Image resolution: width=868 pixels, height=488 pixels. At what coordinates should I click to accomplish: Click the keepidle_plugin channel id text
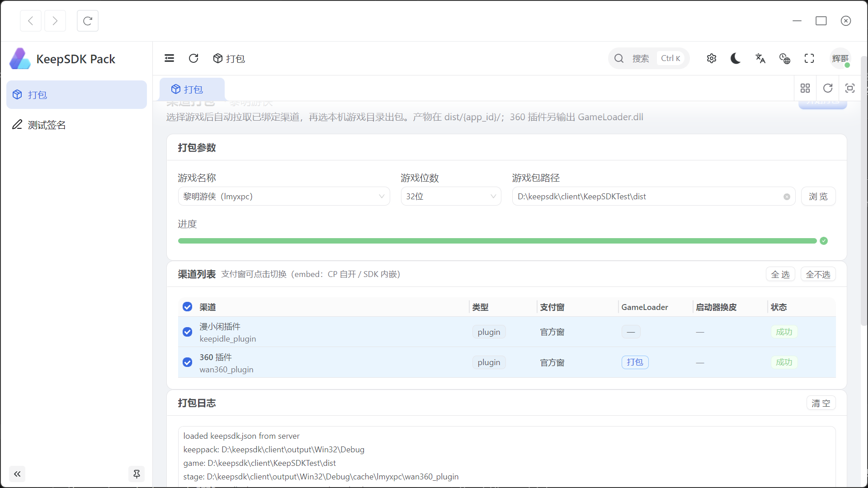coord(227,339)
